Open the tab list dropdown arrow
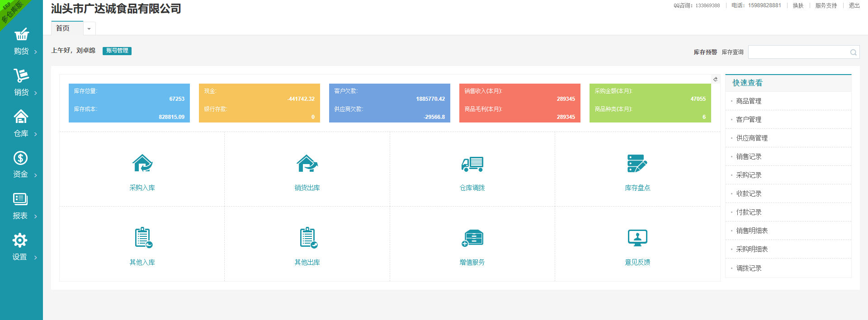This screenshot has height=320, width=868. pos(89,28)
